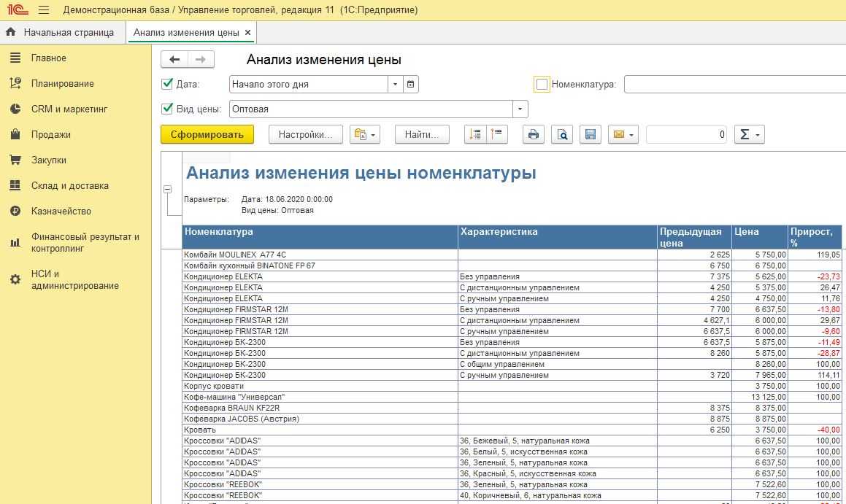Close the Анализ изменения цены tab
Screen dimensions: 846x504
pos(247,32)
